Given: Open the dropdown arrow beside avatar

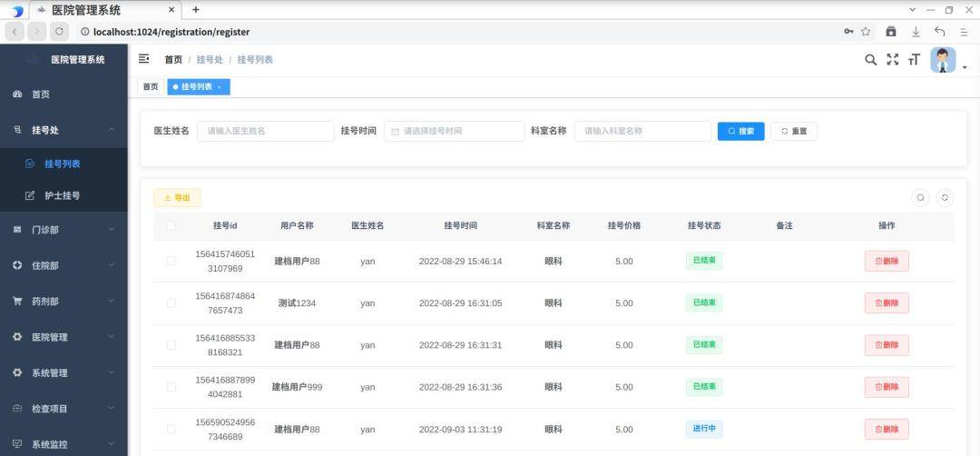Looking at the screenshot, I should [965, 67].
